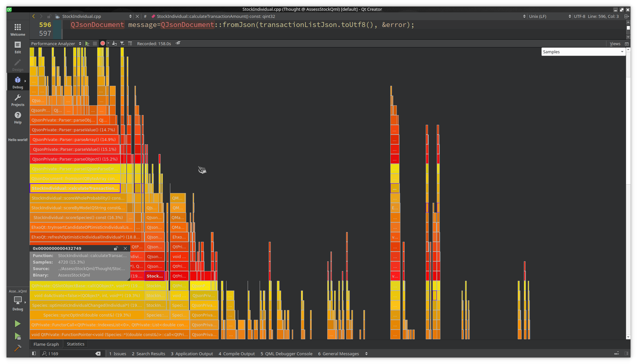This screenshot has height=364, width=637.
Task: Switch to Edit mode in sidebar
Action: [18, 47]
